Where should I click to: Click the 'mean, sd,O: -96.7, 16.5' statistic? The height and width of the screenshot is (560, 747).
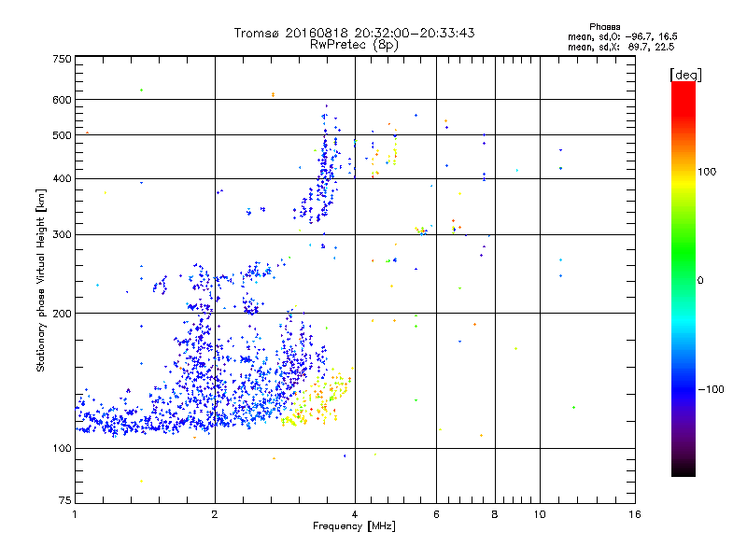pos(622,36)
